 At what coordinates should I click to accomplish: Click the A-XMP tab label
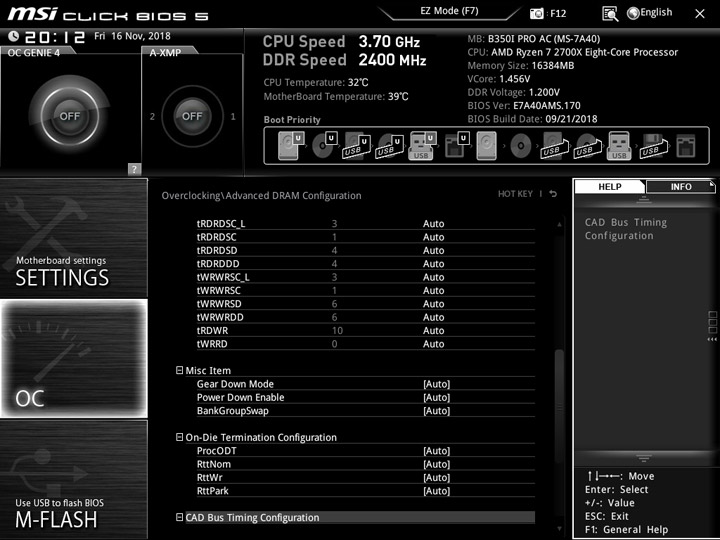[x=165, y=53]
